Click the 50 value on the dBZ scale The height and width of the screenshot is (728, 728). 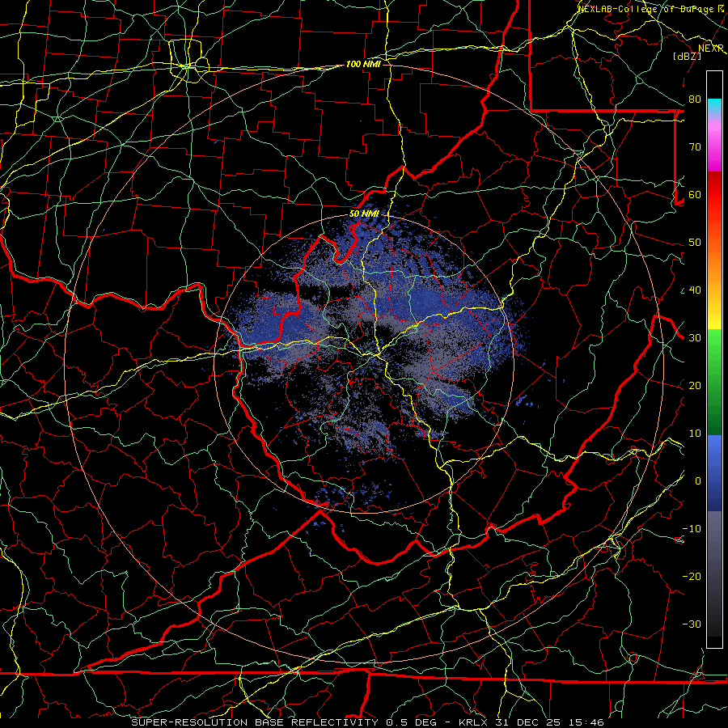click(695, 243)
